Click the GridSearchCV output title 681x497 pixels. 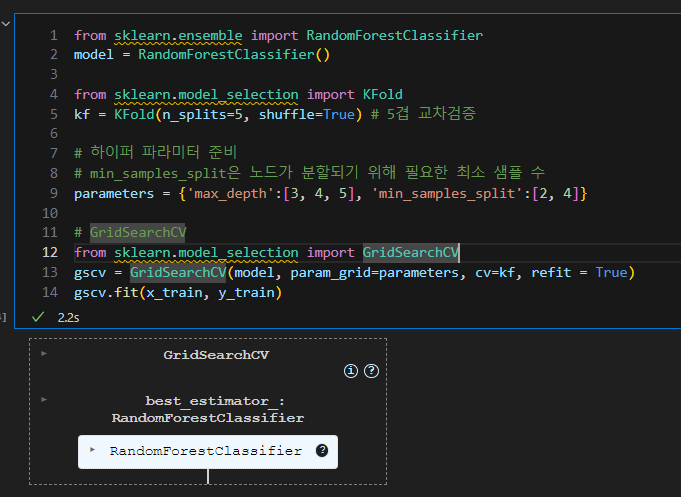(x=216, y=355)
